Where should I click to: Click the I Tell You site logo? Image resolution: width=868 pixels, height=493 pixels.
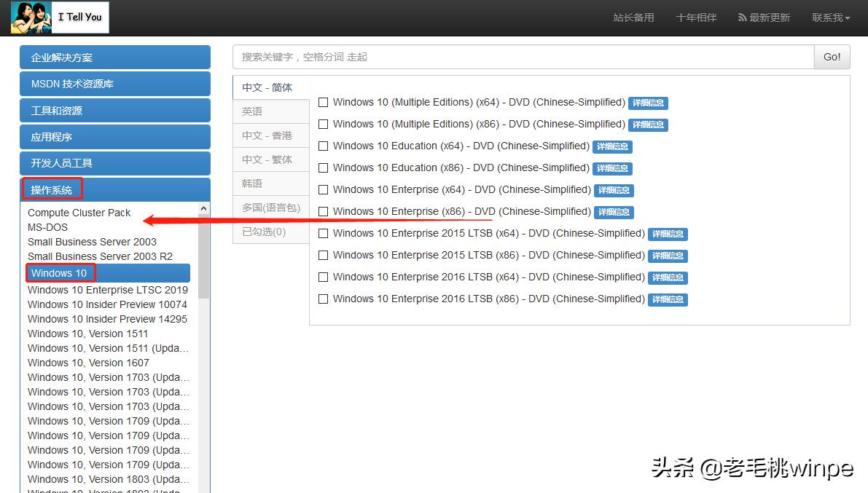click(58, 17)
